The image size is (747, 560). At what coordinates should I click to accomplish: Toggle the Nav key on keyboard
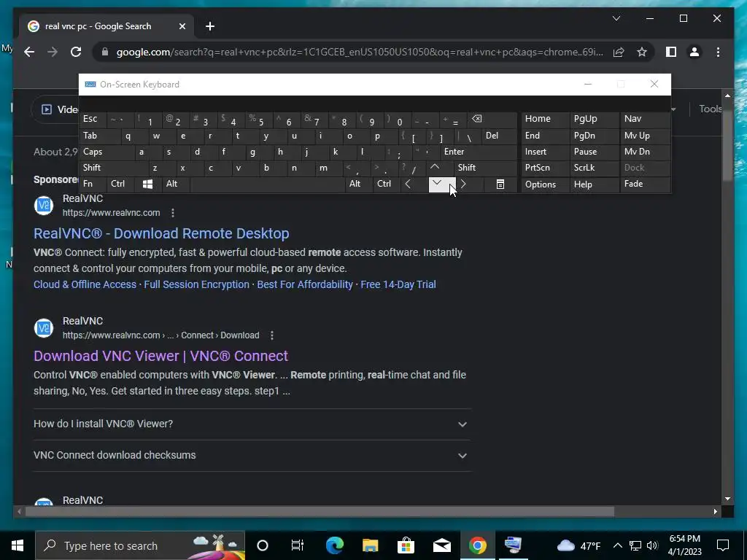coord(645,119)
